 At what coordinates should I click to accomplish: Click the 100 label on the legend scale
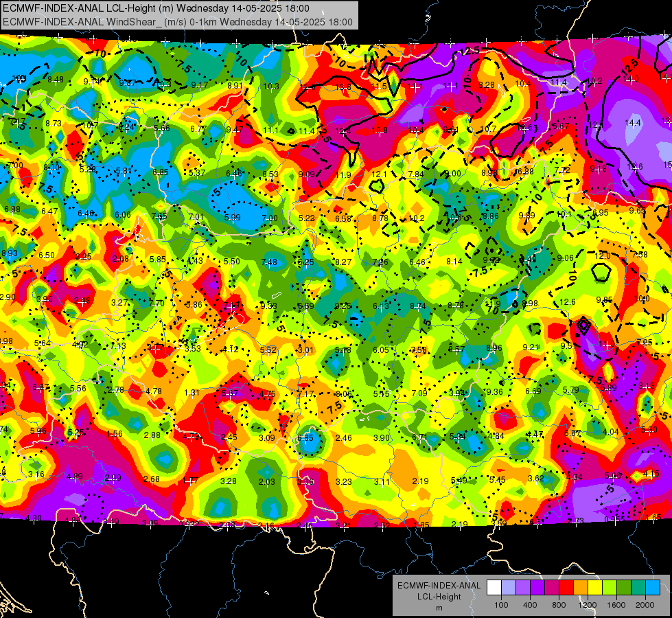click(x=501, y=605)
